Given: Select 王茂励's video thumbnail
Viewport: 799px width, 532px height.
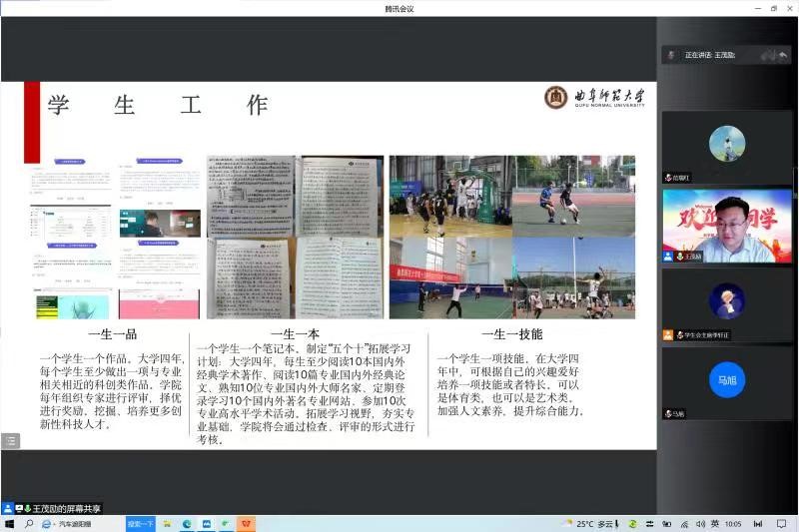Looking at the screenshot, I should (x=726, y=226).
